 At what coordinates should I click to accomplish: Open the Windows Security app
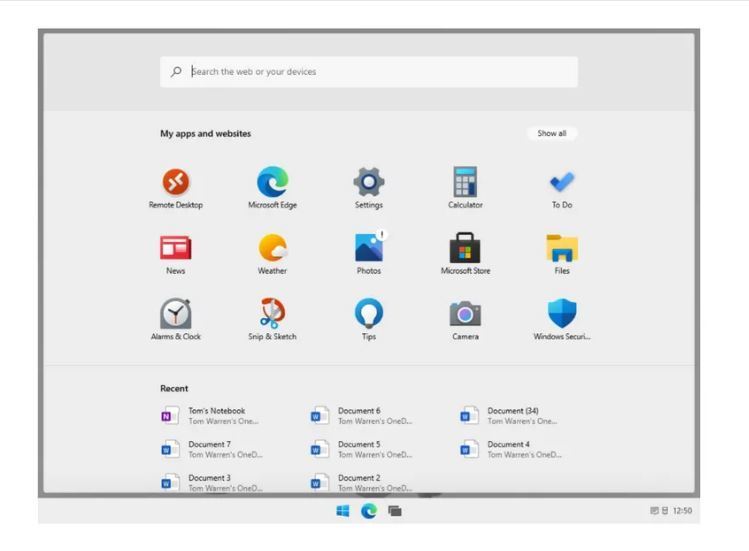(x=562, y=315)
